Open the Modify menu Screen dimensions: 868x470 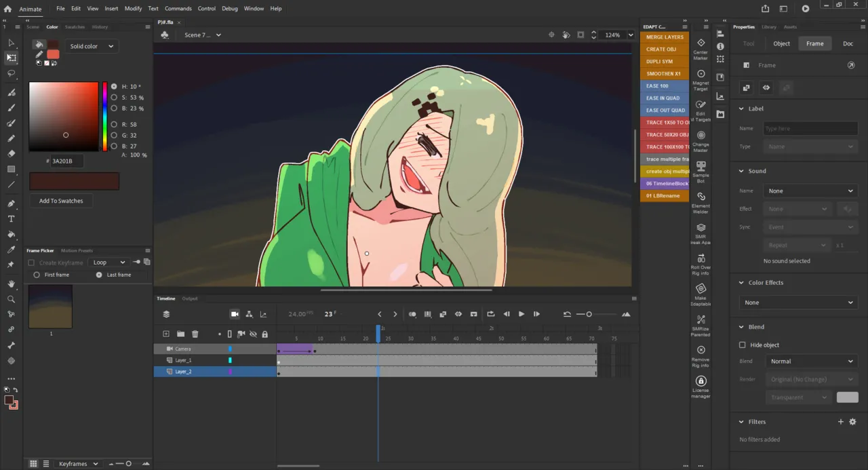click(133, 9)
